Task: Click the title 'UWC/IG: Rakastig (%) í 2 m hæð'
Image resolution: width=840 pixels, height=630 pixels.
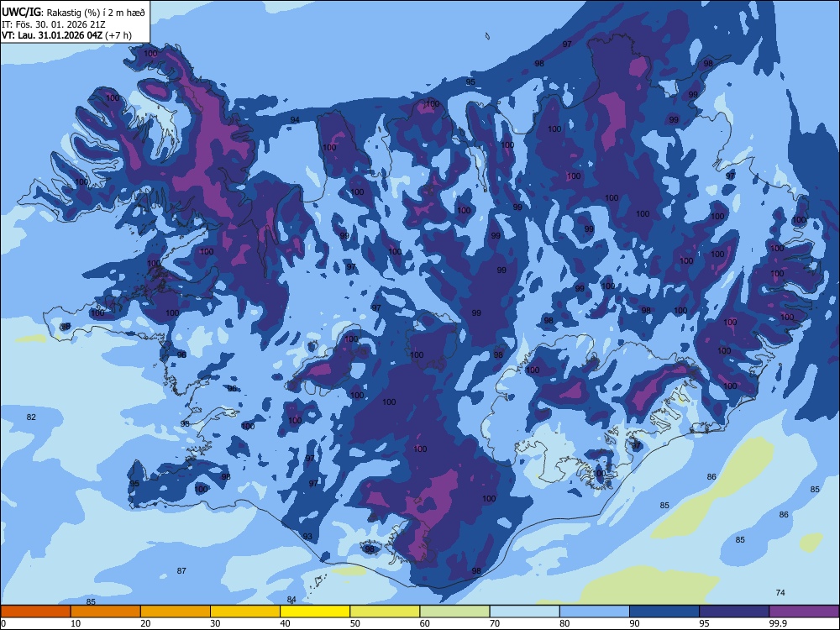Action: (73, 13)
